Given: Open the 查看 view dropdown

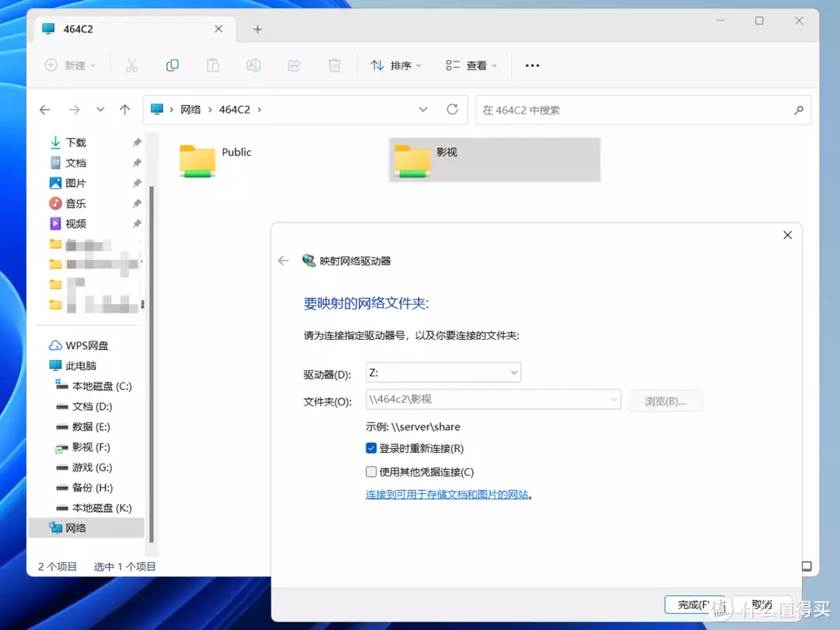Looking at the screenshot, I should 471,65.
